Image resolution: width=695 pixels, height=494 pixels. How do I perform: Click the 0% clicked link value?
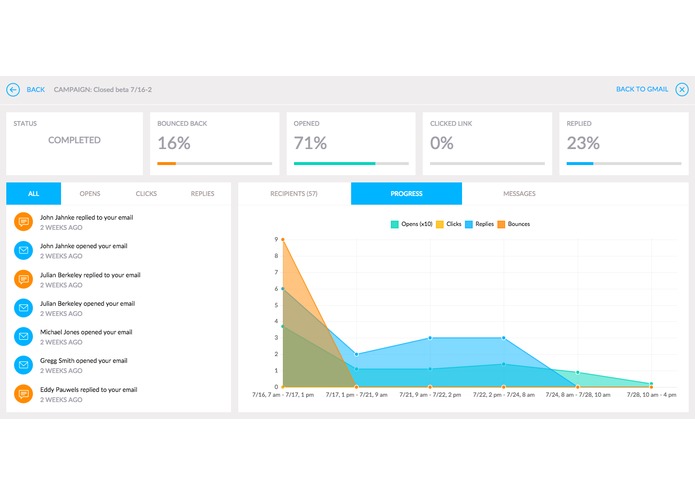click(441, 143)
